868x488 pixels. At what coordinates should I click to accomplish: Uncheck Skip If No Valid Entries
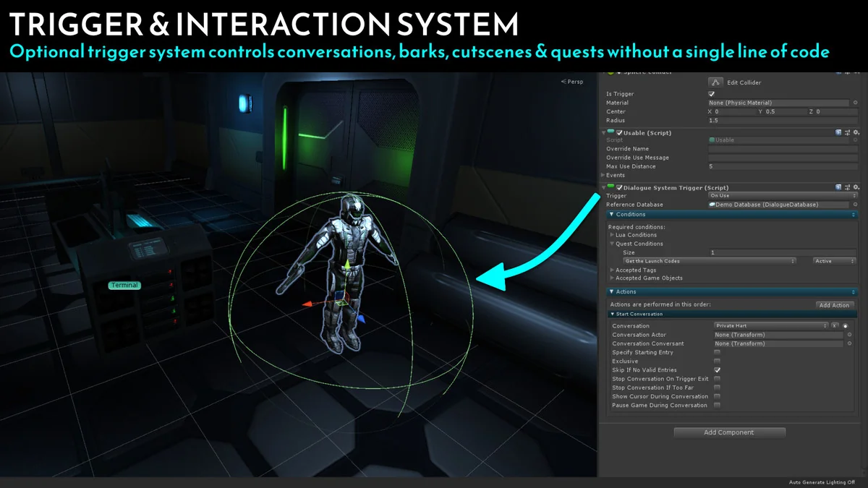click(716, 369)
